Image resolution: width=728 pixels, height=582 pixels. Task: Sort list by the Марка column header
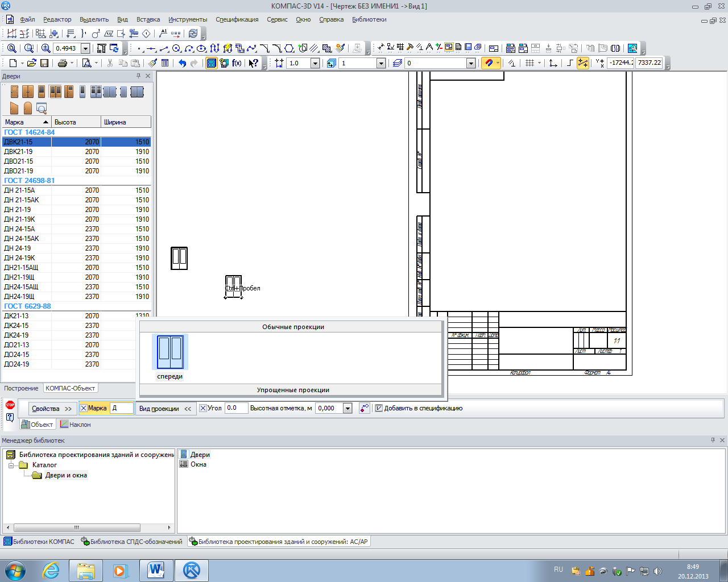click(26, 122)
